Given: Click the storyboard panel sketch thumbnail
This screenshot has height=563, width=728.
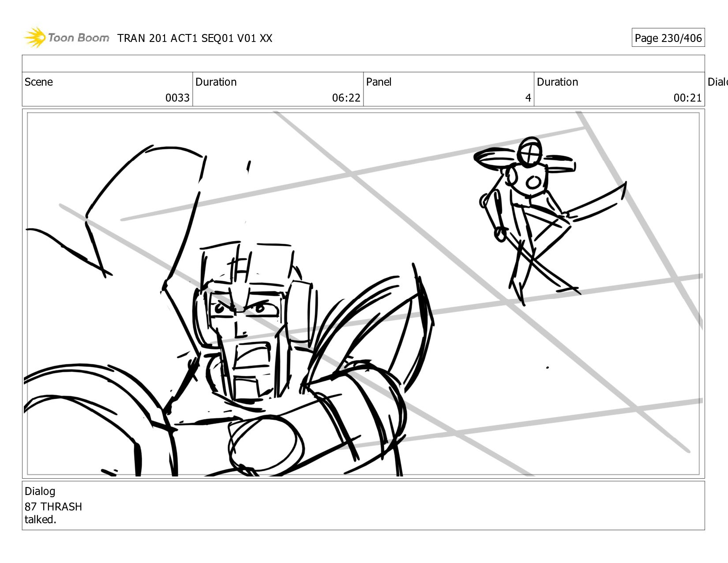Looking at the screenshot, I should click(x=363, y=294).
